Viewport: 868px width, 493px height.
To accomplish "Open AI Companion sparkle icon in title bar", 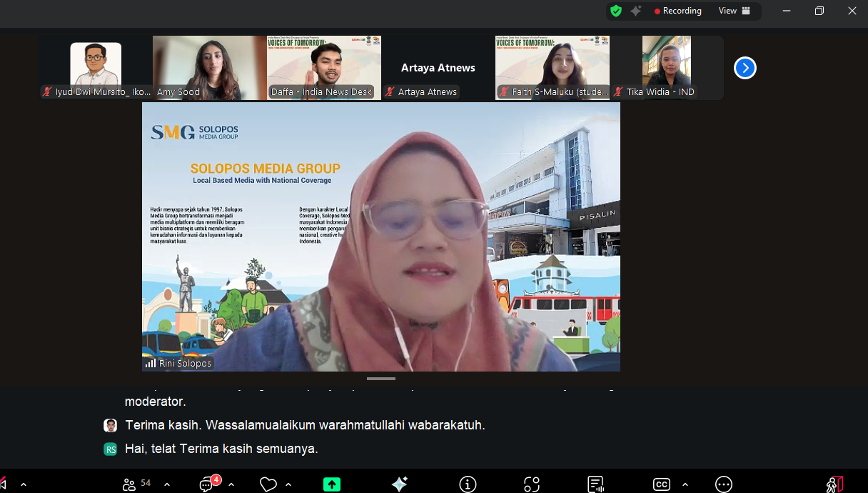I will 635,11.
